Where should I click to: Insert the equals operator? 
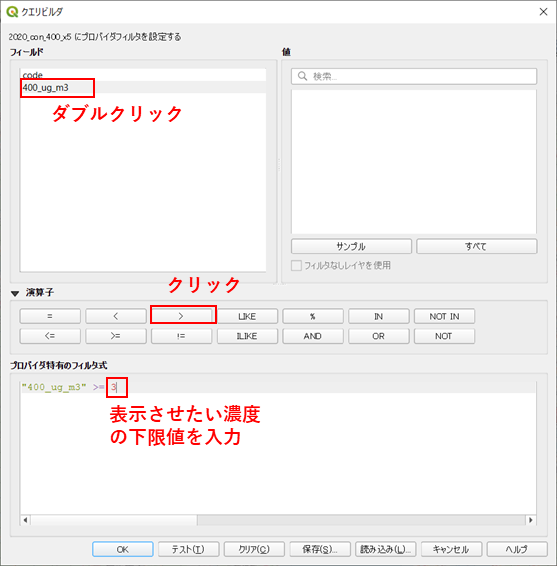50,316
